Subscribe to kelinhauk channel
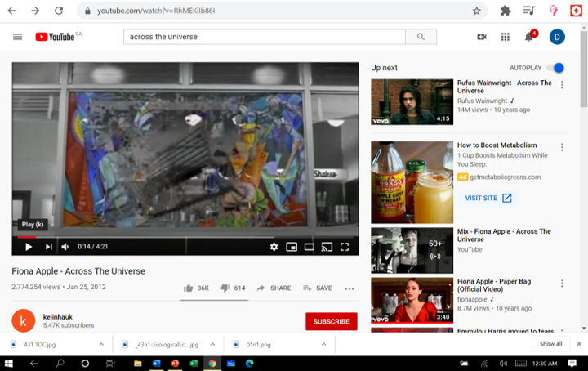Viewport: 588px width, 371px height. coord(331,321)
